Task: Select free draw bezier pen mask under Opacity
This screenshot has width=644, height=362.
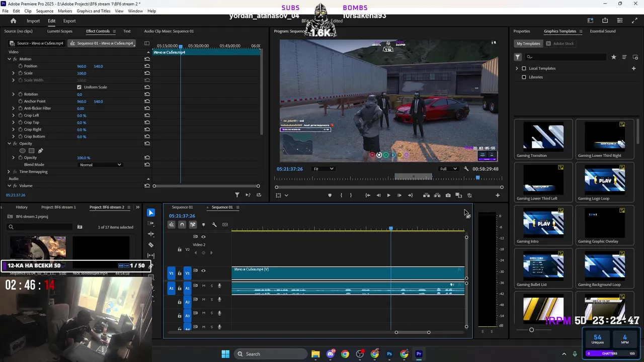Action: coord(40,150)
